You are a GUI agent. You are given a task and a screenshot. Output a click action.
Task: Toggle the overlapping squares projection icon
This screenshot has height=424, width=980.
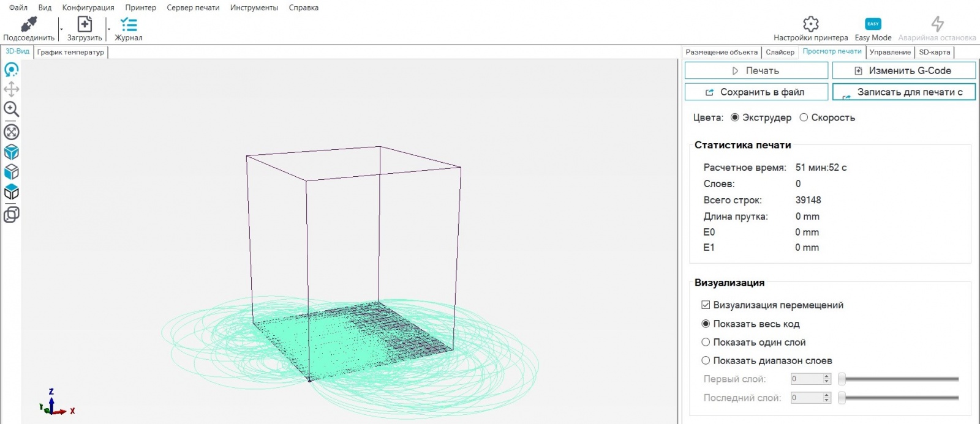tap(11, 215)
